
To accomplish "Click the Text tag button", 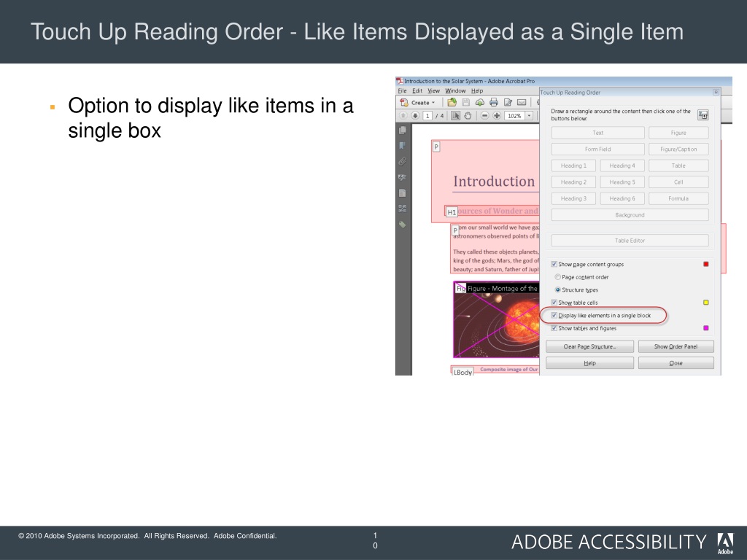I will (598, 133).
